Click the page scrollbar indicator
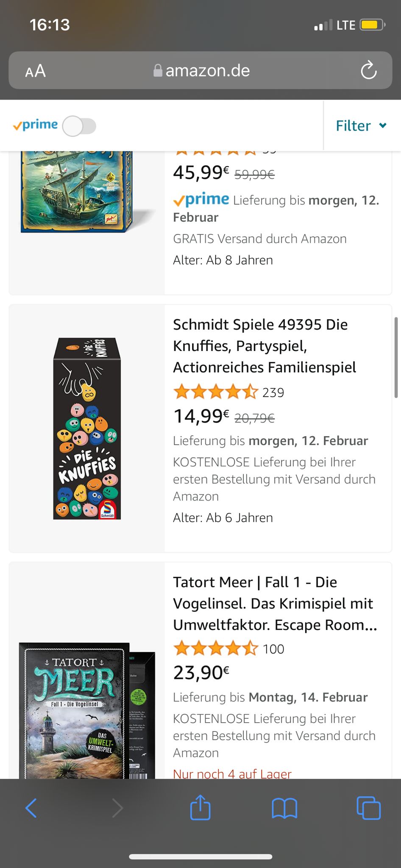This screenshot has width=401, height=868. 396,357
